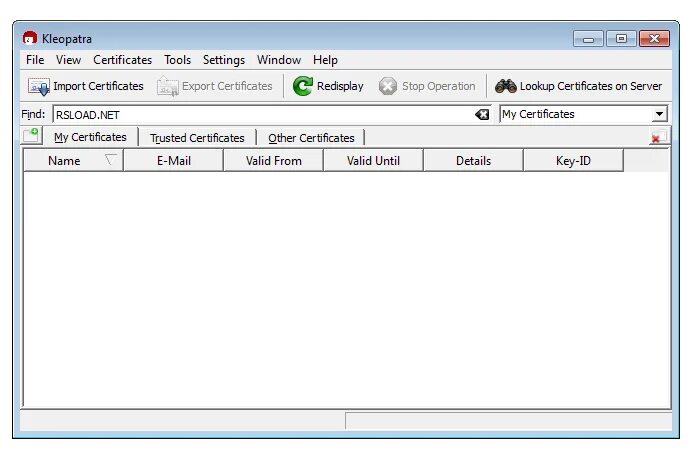The image size is (693, 451).
Task: Open the View menu
Action: (x=68, y=60)
